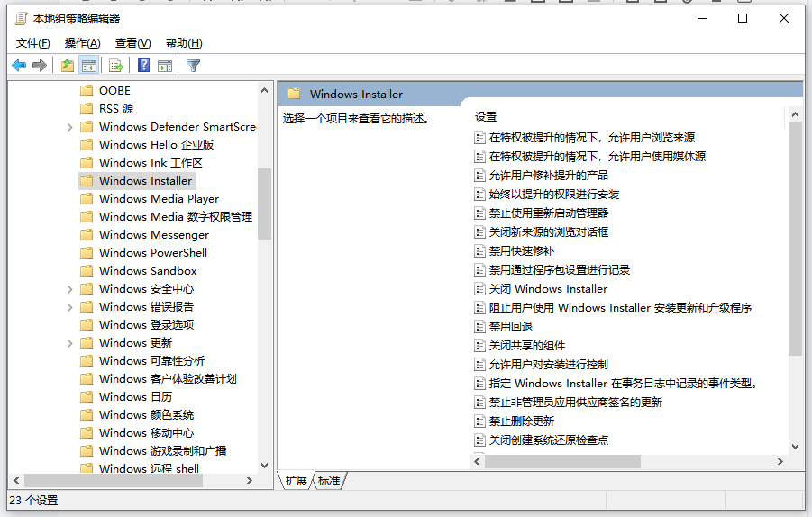Click tree pane horizontal scroll left arrow
Screen dimensions: 812x517
(16, 481)
